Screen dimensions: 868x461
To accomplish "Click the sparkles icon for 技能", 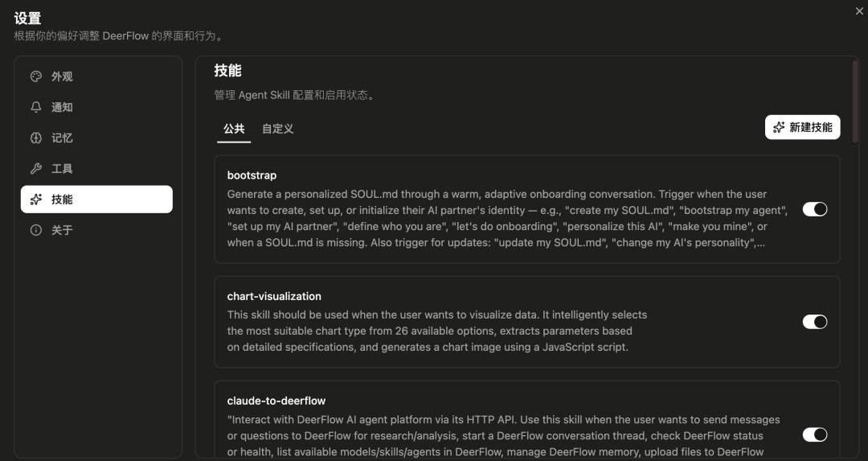I will (x=36, y=200).
